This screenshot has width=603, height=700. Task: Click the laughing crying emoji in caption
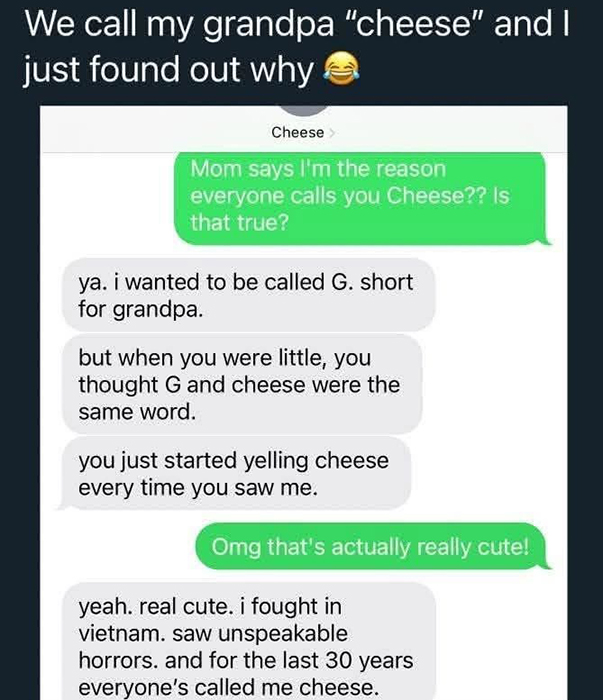click(x=341, y=68)
